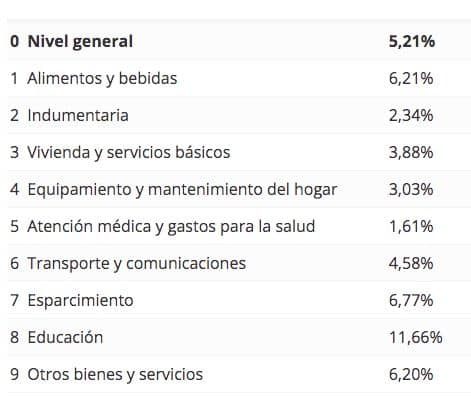Click the Esparcimiento category label
The width and height of the screenshot is (471, 399).
[x=80, y=301]
